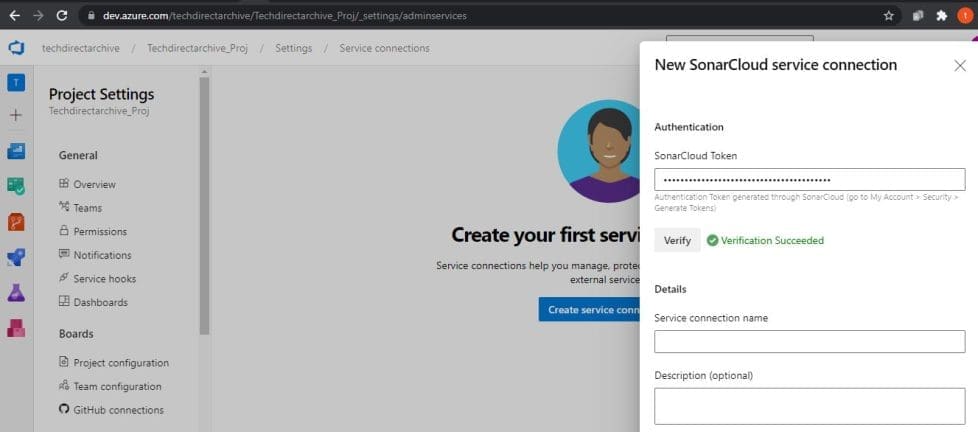Open Artifacts icon in left sidebar
Viewport: 978px width, 432px height.
click(x=16, y=328)
